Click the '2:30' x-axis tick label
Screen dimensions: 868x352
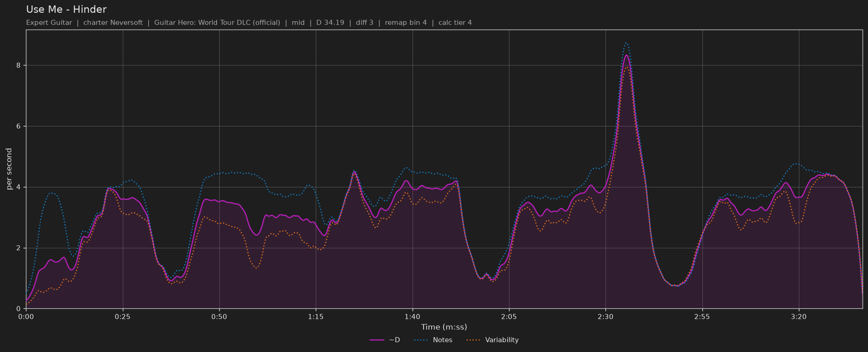coord(606,317)
